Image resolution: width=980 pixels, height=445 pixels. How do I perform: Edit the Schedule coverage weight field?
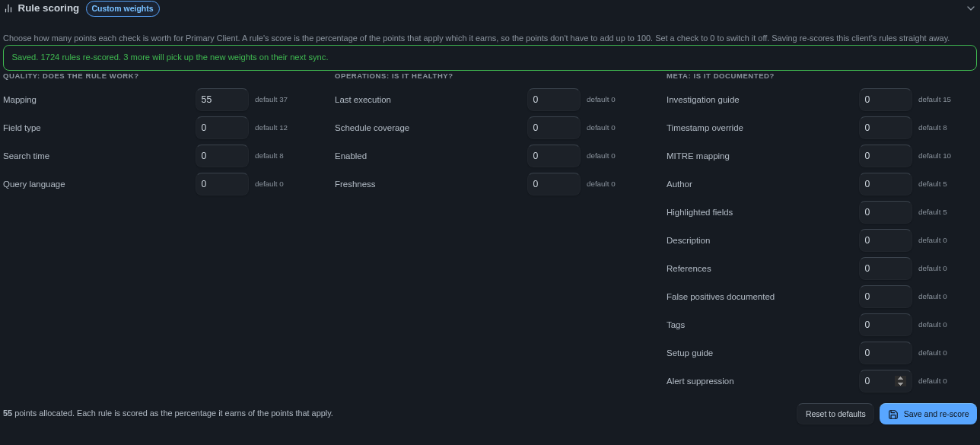point(554,128)
